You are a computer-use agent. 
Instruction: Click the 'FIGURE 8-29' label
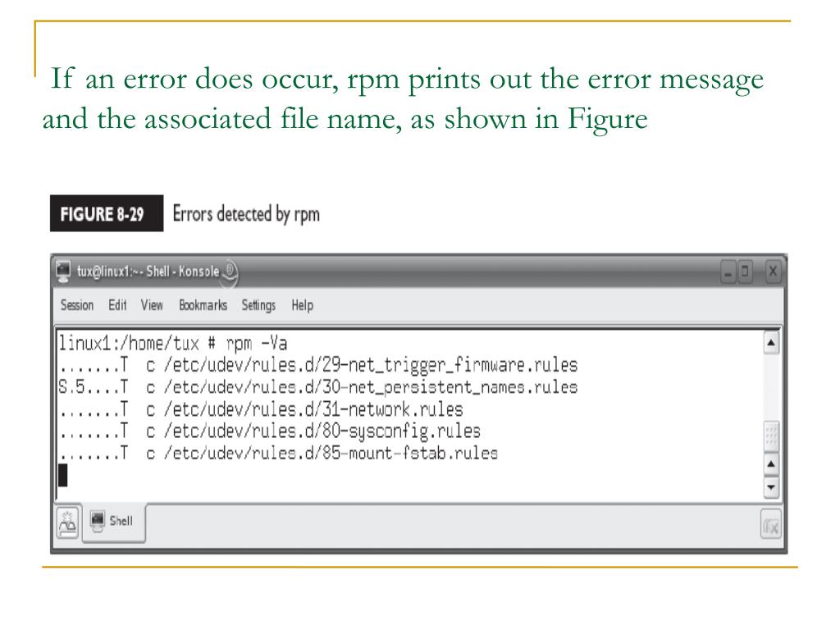107,214
